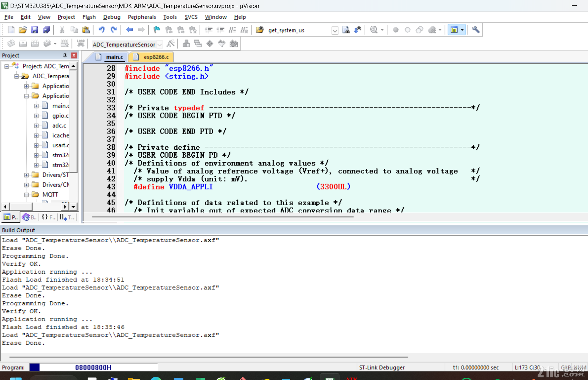Open the Debug menu
Screen dimensions: 588x380
tap(112, 17)
